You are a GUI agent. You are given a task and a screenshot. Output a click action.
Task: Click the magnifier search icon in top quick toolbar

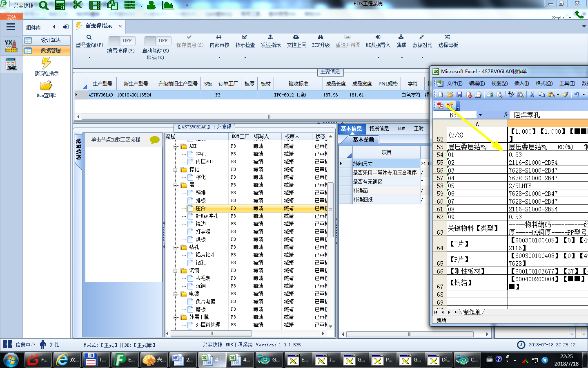[x=43, y=5]
